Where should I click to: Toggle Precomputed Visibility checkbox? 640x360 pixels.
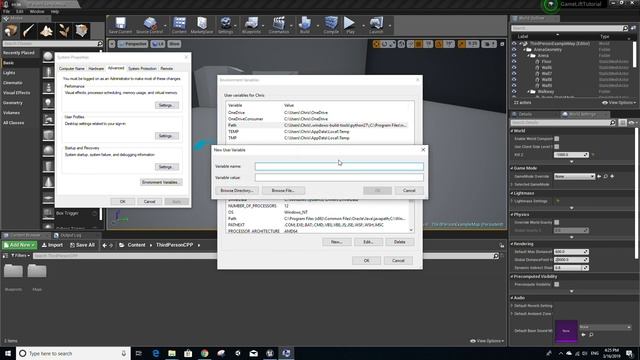click(x=556, y=284)
